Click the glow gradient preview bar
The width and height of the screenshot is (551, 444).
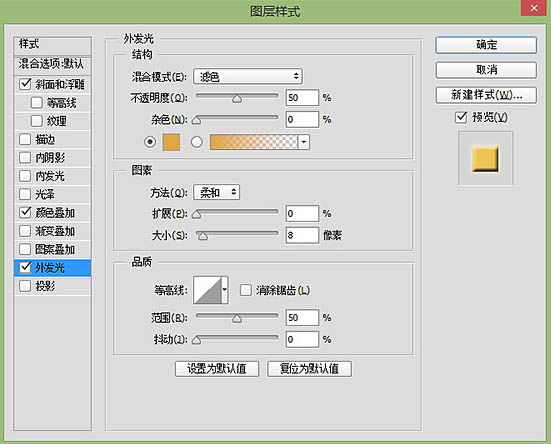pos(254,142)
